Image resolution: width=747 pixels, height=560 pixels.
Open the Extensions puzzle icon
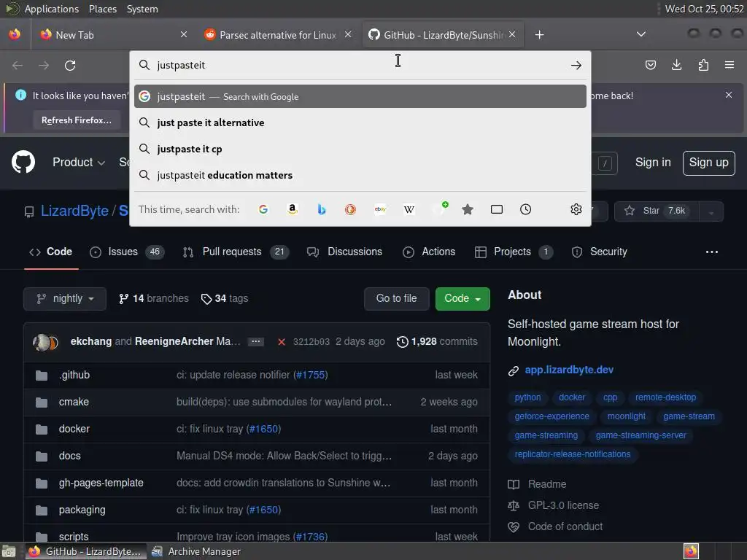[x=703, y=65]
